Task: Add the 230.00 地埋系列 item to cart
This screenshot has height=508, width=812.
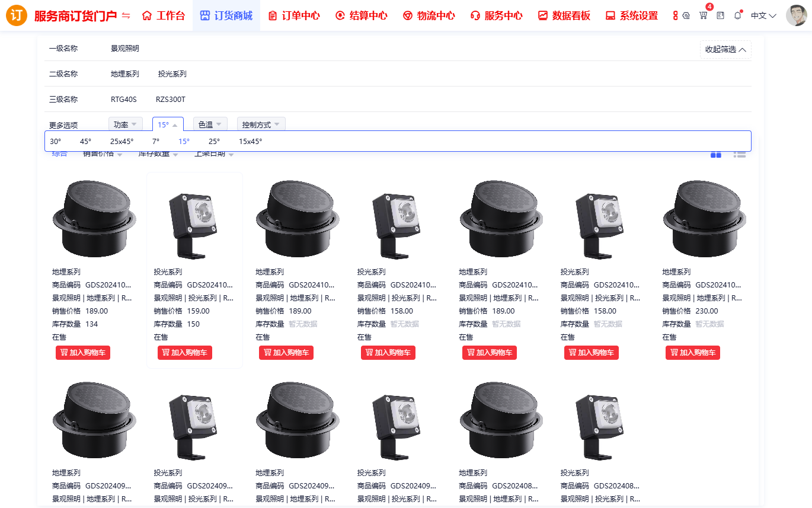Action: (693, 353)
